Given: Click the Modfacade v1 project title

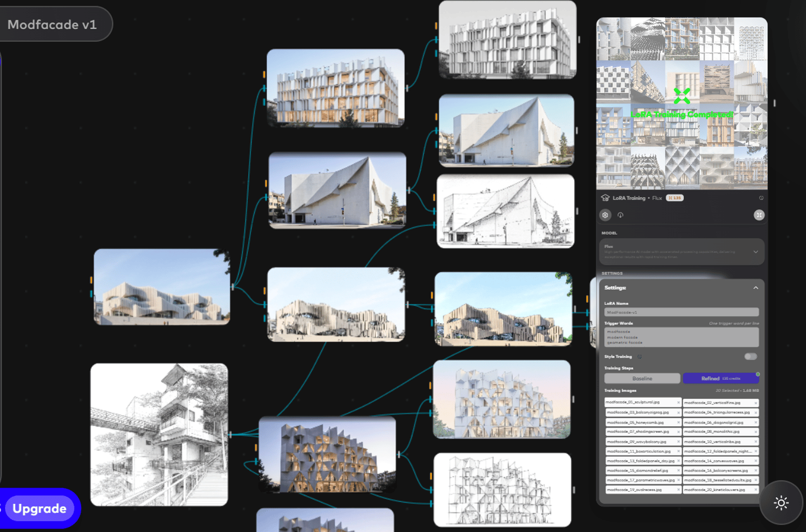Looking at the screenshot, I should pyautogui.click(x=52, y=25).
